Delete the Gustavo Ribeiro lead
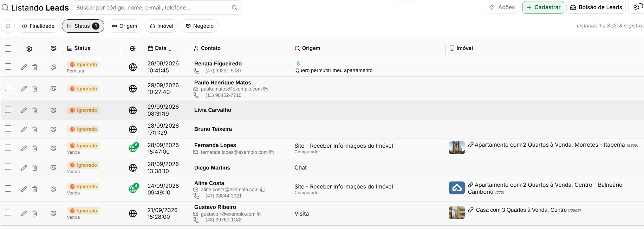The width and height of the screenshot is (644, 230). pyautogui.click(x=35, y=213)
